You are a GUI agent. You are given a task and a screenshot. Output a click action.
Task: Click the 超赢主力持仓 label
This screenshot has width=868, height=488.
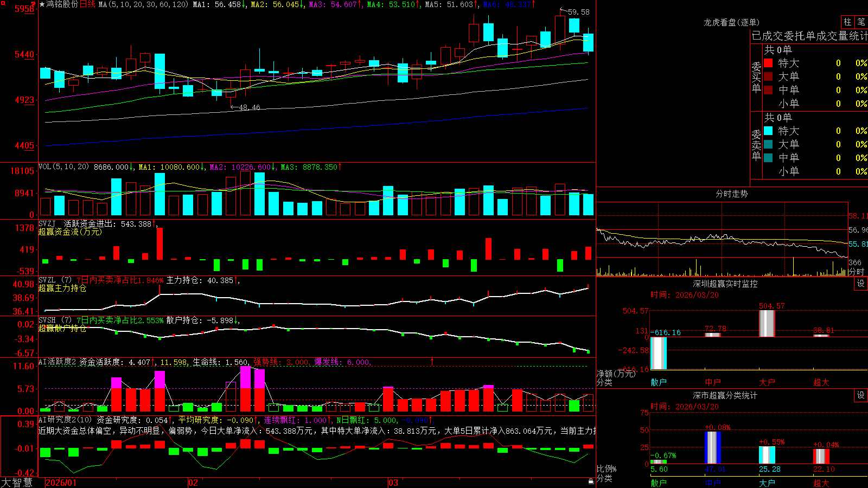pos(62,288)
